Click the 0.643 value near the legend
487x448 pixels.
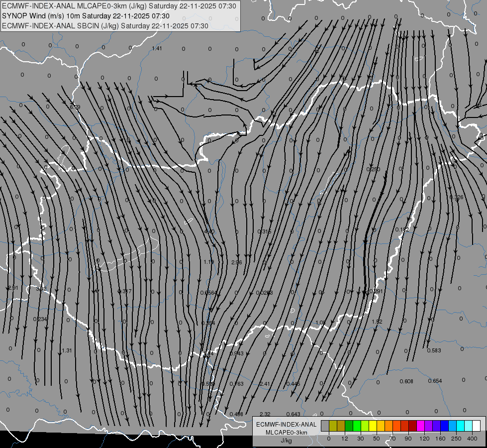293,414
